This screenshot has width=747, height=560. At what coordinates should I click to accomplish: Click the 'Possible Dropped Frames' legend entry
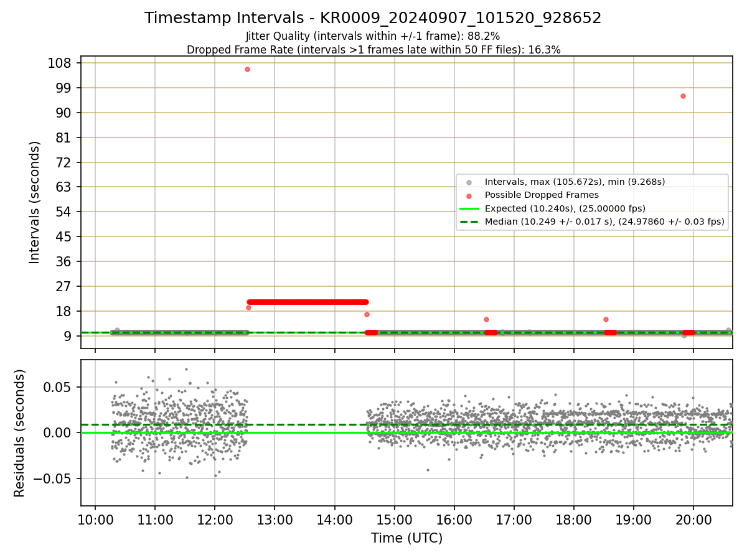(x=542, y=195)
